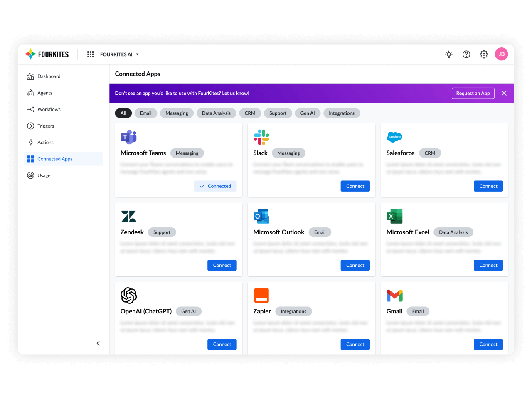This screenshot has width=532, height=399.
Task: Filter apps by Data Analysis chip
Action: (216, 113)
